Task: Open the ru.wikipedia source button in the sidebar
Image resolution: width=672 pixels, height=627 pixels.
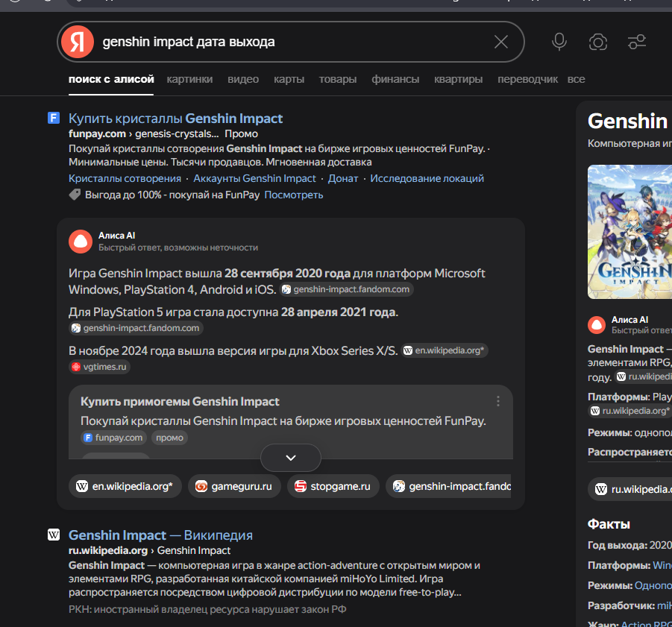Action: (630, 488)
